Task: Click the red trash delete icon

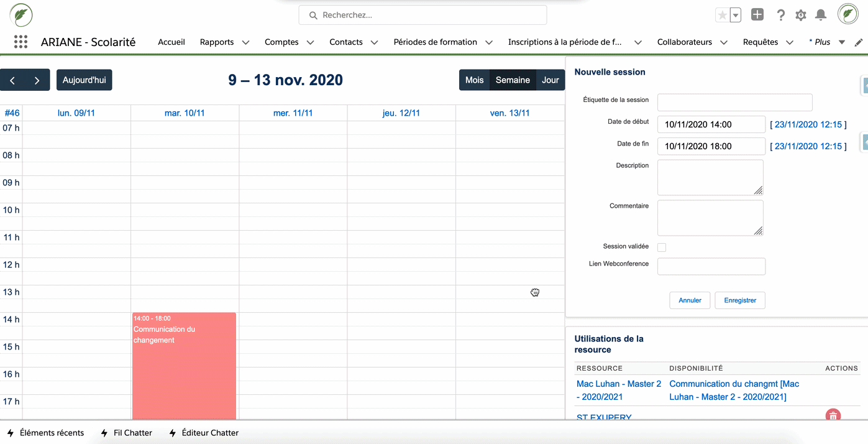Action: (x=833, y=415)
